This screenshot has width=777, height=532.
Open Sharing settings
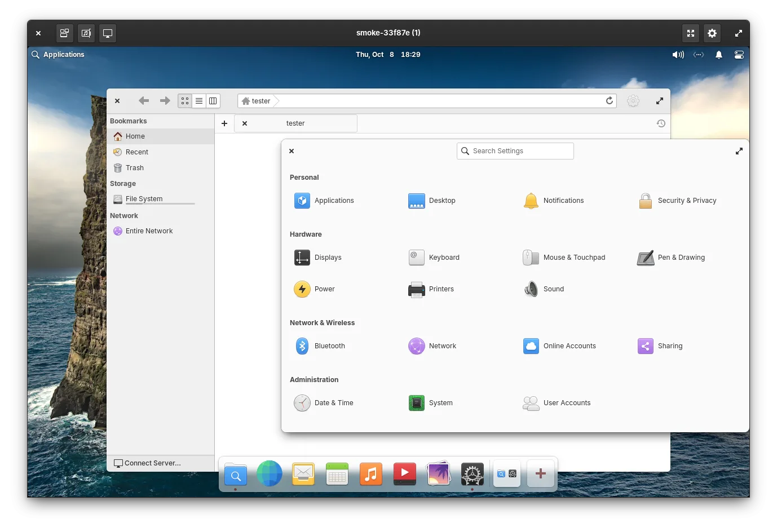(x=660, y=346)
